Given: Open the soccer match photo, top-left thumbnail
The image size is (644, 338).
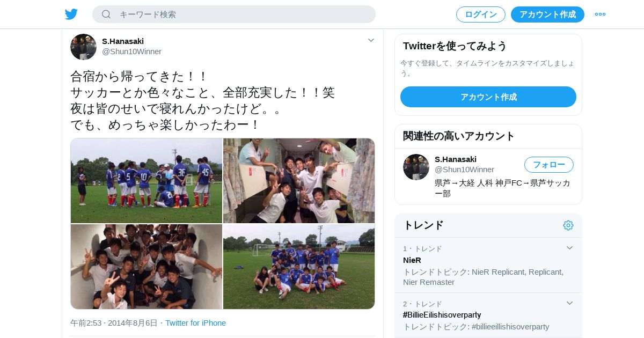Looking at the screenshot, I should [147, 181].
